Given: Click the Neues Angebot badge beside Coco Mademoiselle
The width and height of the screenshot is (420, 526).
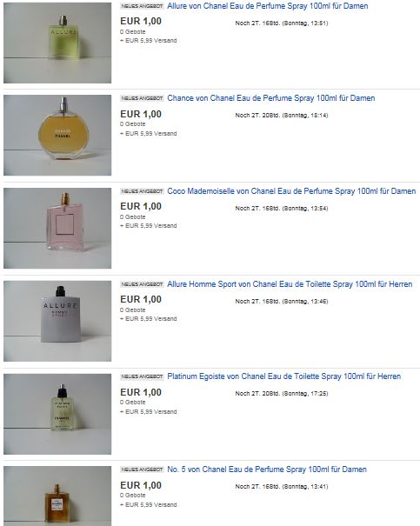Looking at the screenshot, I should [x=142, y=191].
